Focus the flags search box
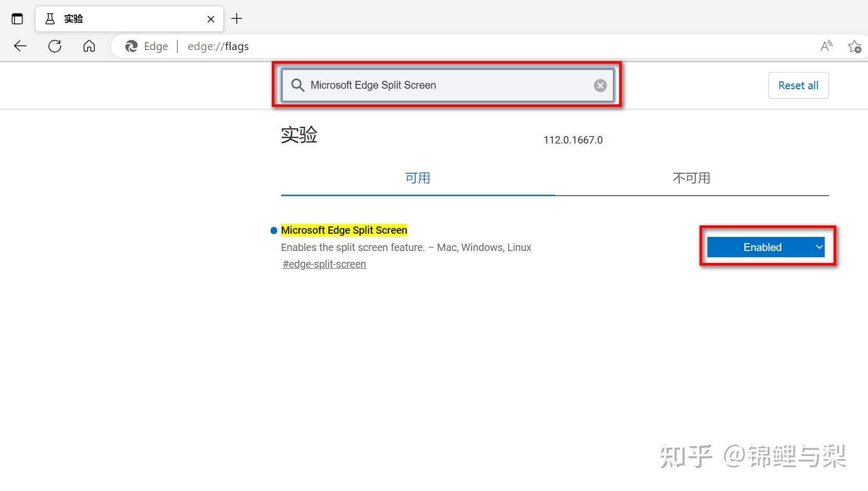Screen dimensions: 868x491 448,85
